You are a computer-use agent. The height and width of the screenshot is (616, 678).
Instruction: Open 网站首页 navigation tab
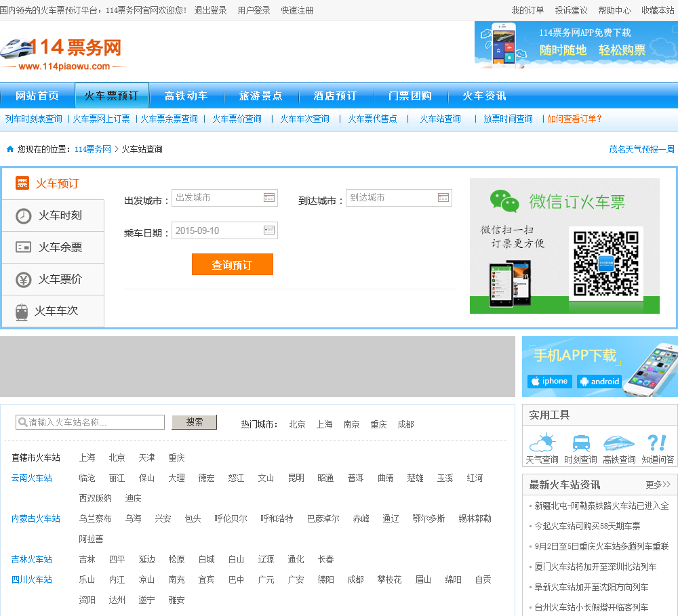pyautogui.click(x=37, y=96)
